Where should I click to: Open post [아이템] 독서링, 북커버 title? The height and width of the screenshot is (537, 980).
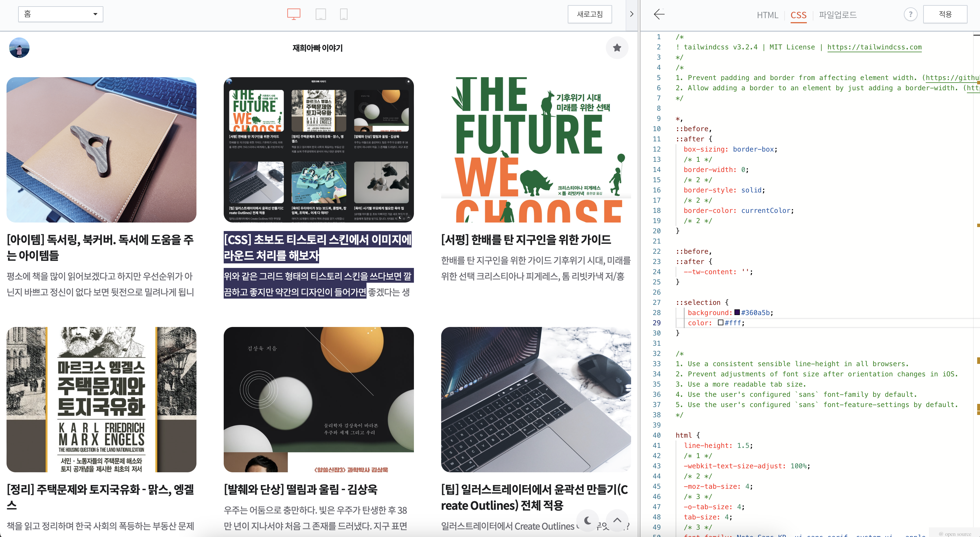[x=100, y=247]
